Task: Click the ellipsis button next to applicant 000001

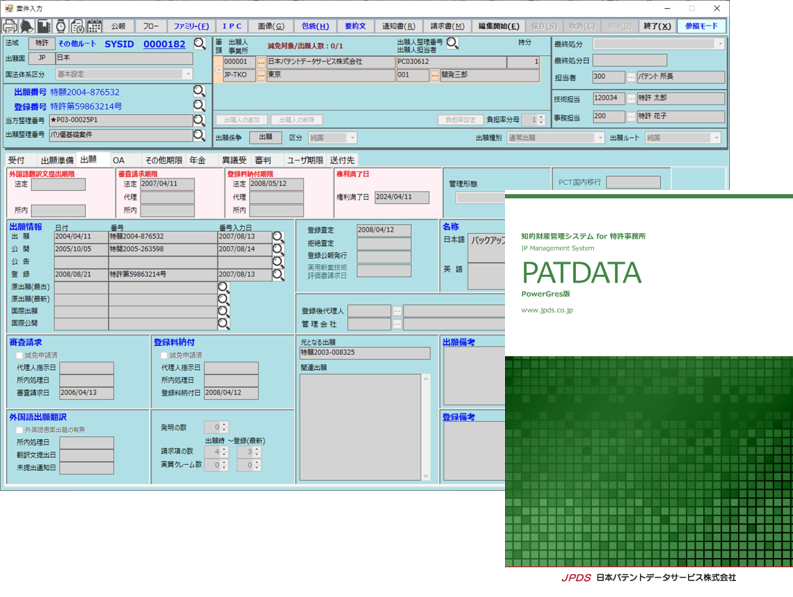Action: tap(261, 62)
